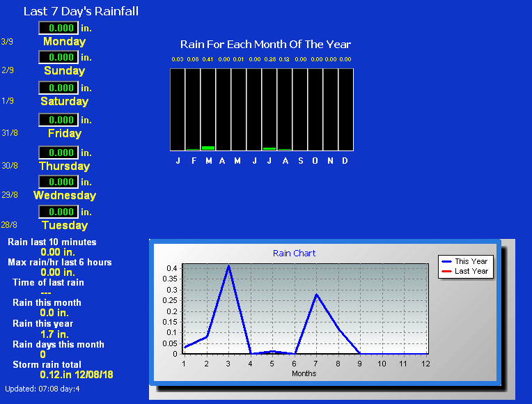
Task: Click the blue This Year legend line
Action: pos(446,262)
